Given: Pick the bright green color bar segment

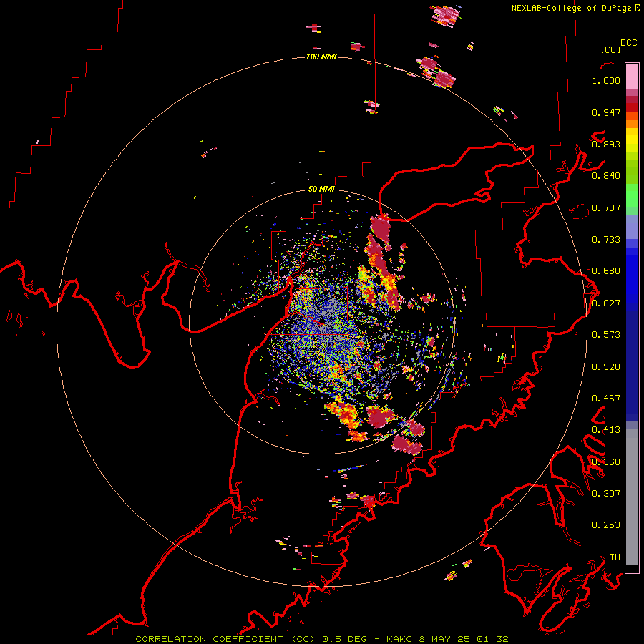Looking at the screenshot, I should click(x=632, y=195).
